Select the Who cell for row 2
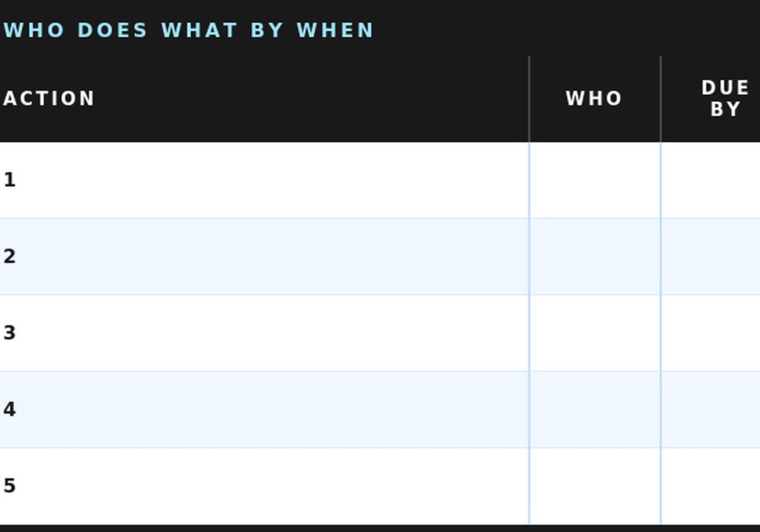The height and width of the screenshot is (532, 760). [x=594, y=257]
